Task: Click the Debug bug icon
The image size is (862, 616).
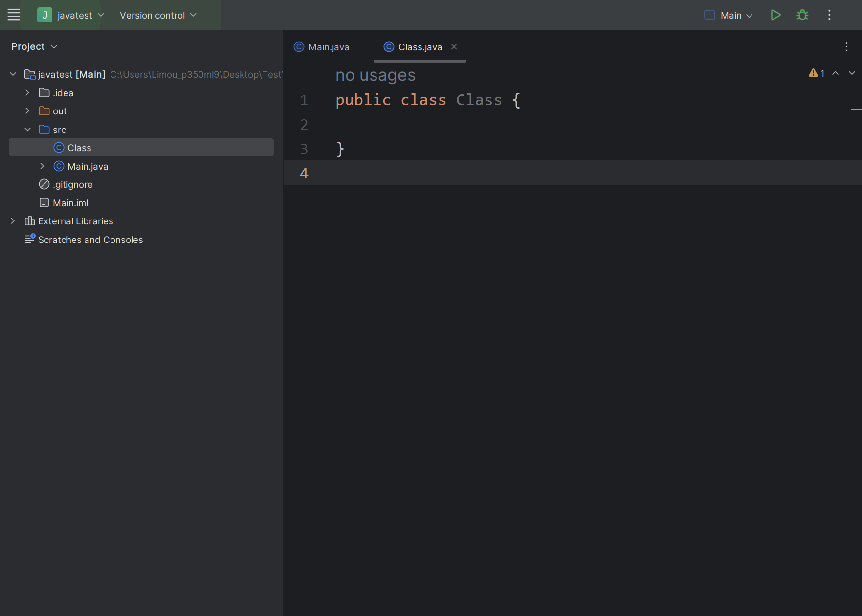Action: [x=802, y=15]
